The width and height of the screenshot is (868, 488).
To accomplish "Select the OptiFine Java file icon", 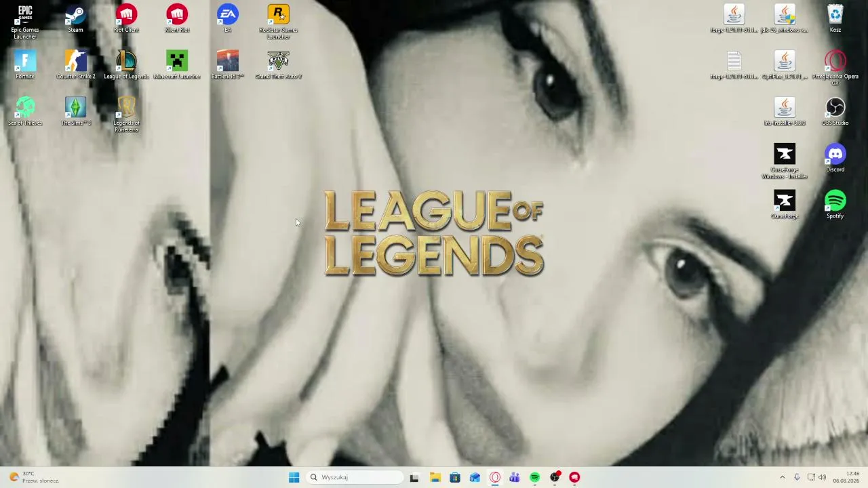I will (785, 65).
